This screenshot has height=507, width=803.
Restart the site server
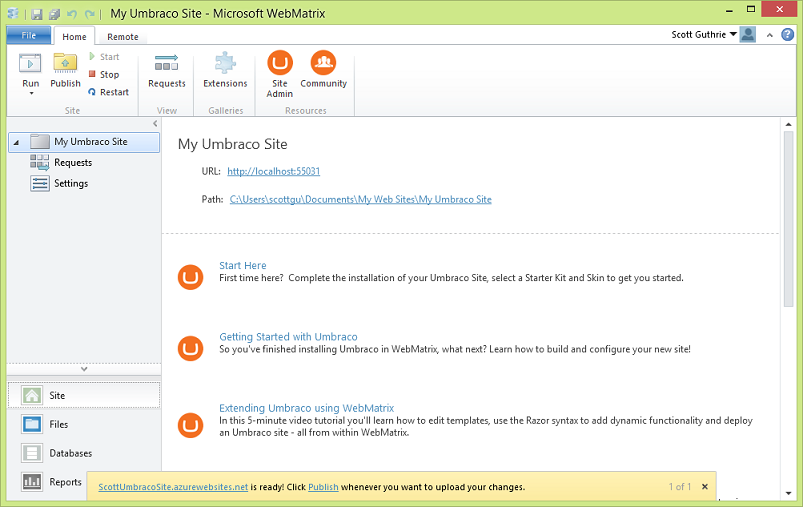point(109,92)
